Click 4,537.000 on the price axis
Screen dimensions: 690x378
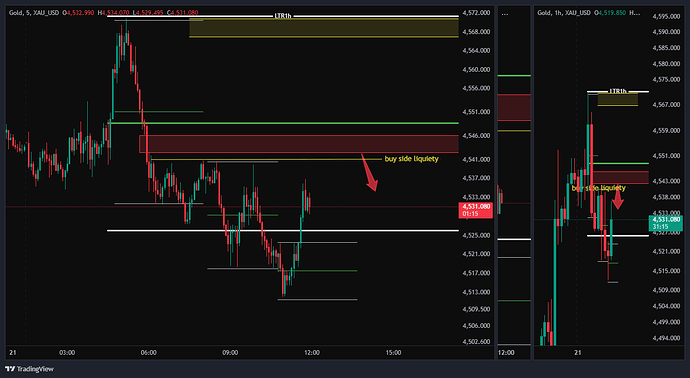tap(476, 178)
